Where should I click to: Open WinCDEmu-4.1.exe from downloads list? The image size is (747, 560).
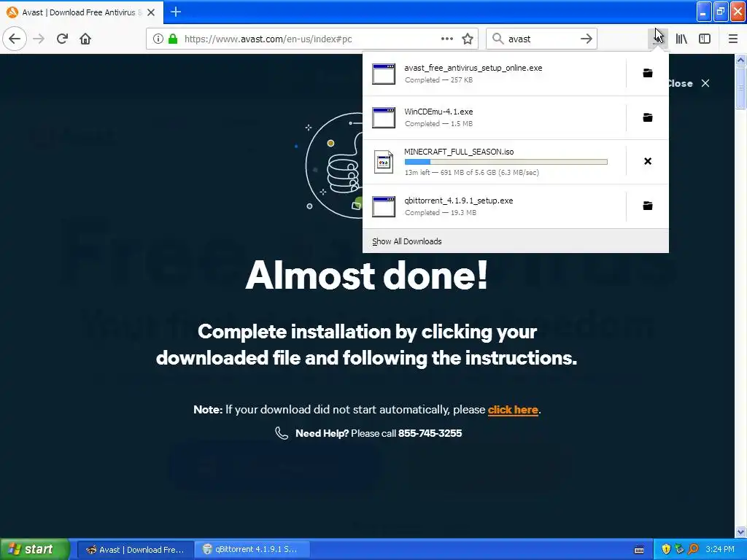pos(495,117)
